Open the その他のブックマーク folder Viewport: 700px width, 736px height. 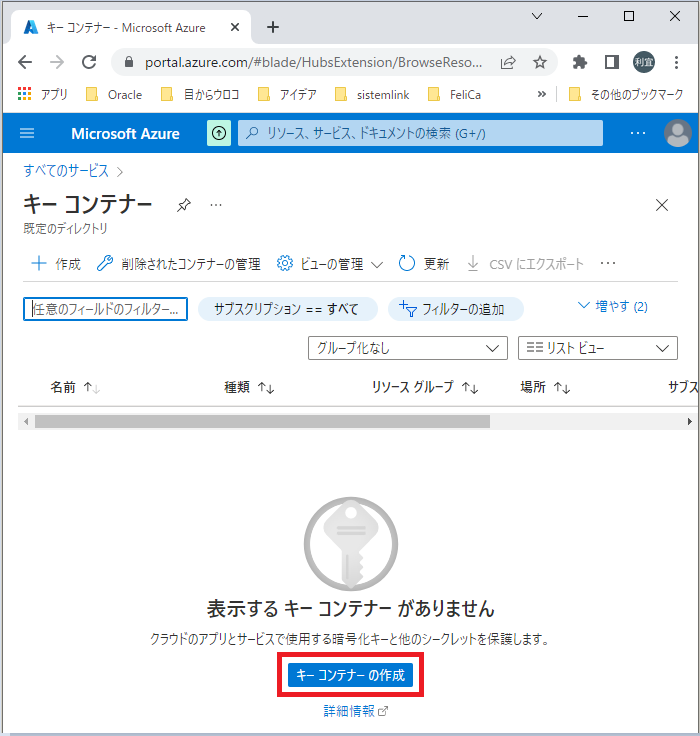coord(626,95)
